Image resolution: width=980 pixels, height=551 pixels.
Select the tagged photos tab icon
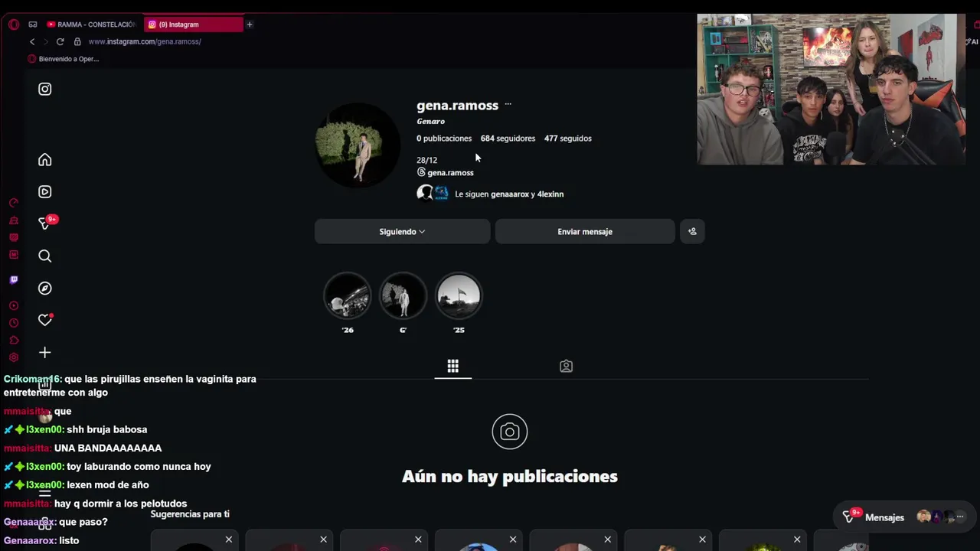tap(566, 366)
